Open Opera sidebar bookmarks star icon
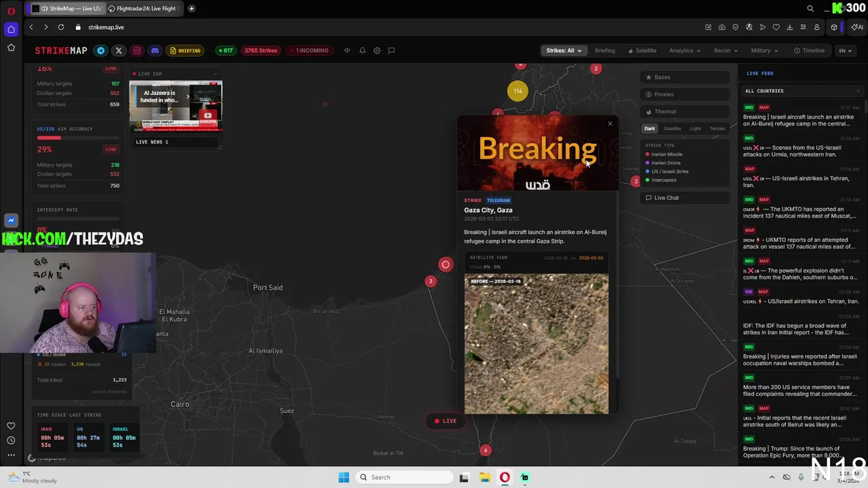 point(11,47)
